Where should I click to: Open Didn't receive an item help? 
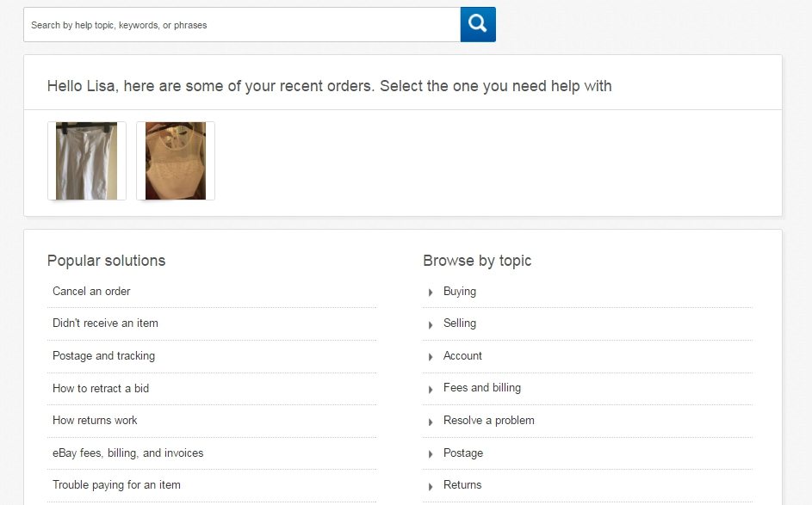click(x=105, y=323)
